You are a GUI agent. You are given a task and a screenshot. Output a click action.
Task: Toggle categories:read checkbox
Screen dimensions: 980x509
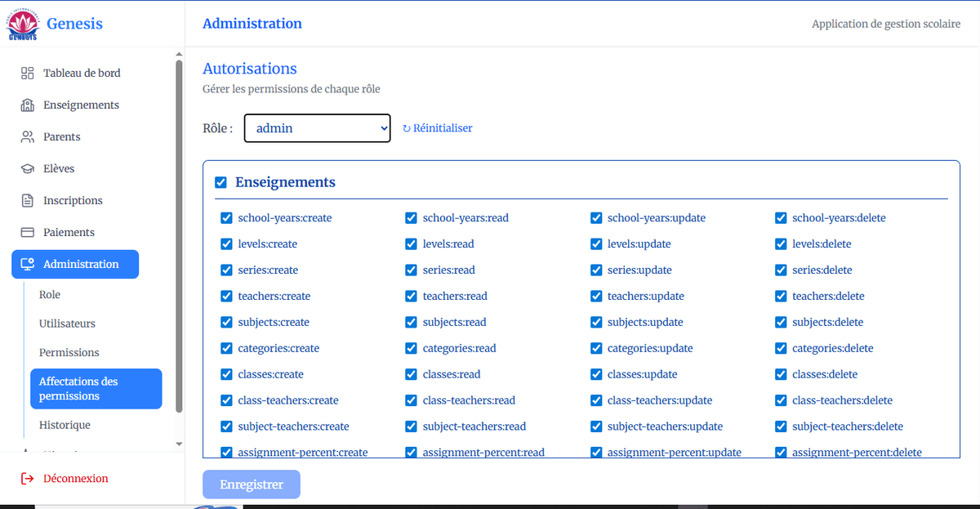411,348
